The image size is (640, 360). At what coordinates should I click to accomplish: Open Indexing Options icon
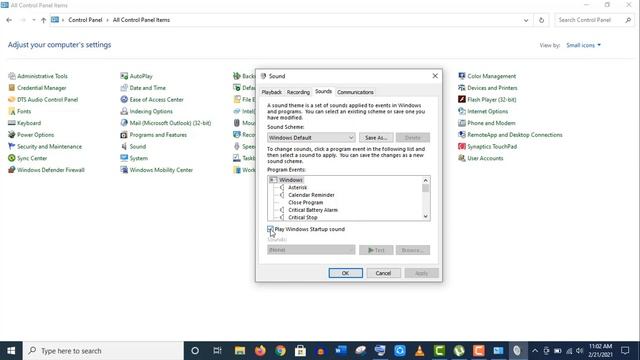coord(124,111)
